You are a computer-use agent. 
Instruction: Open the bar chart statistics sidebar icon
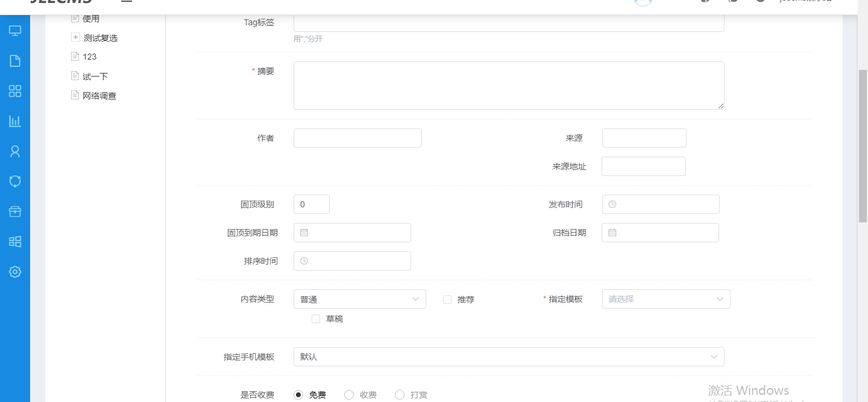coord(15,121)
